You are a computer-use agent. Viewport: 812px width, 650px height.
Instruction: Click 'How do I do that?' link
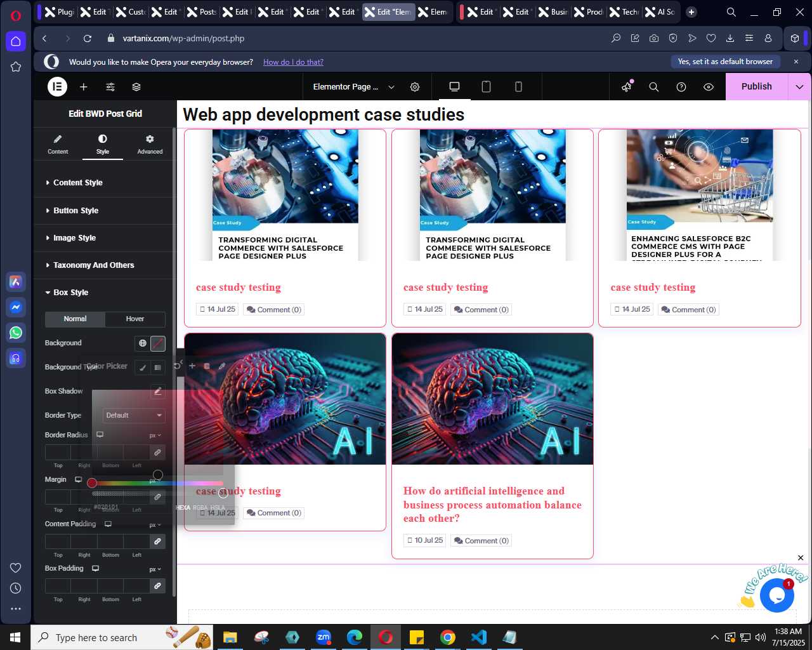coord(293,62)
